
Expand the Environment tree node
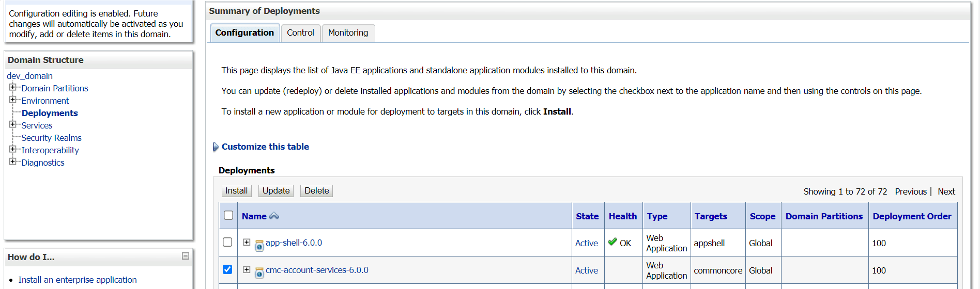click(13, 100)
